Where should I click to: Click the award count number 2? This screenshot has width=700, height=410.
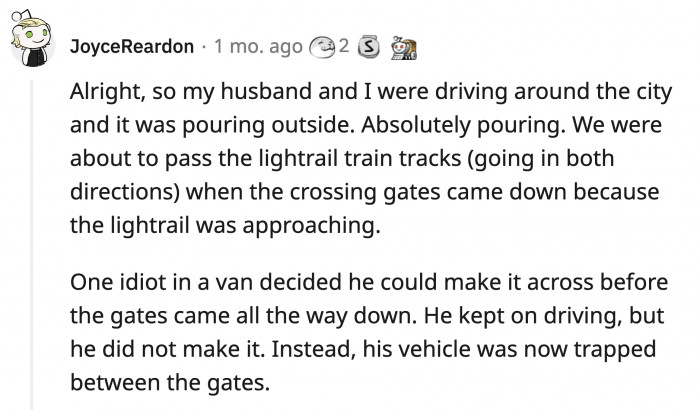tap(343, 46)
